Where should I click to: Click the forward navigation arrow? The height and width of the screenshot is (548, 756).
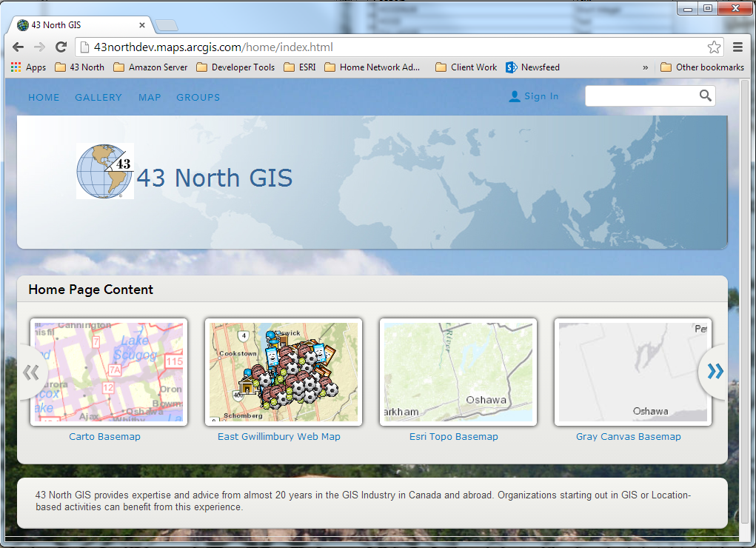pyautogui.click(x=39, y=46)
